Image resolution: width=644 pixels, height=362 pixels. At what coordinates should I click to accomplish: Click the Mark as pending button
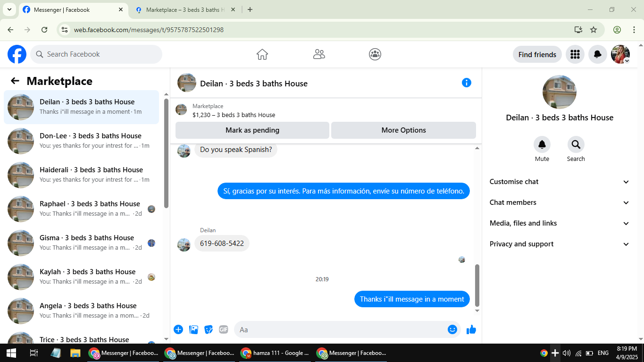(x=252, y=130)
